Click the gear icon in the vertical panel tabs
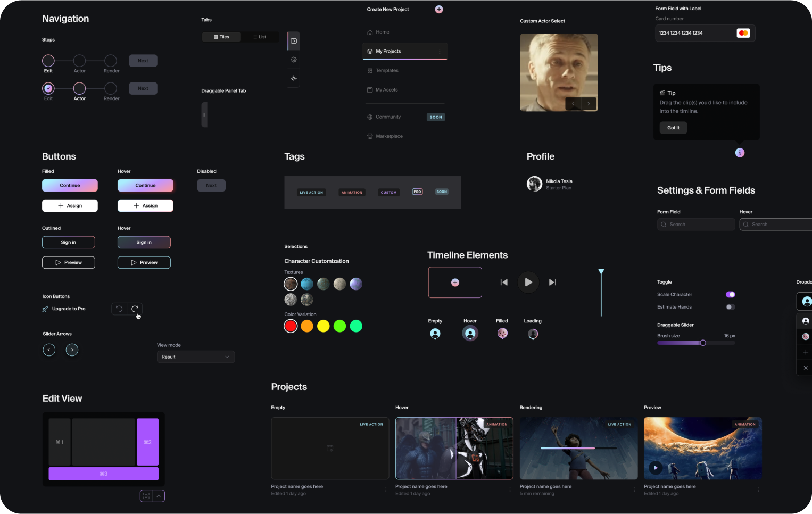Screen dimensions: 812x514 click(294, 60)
